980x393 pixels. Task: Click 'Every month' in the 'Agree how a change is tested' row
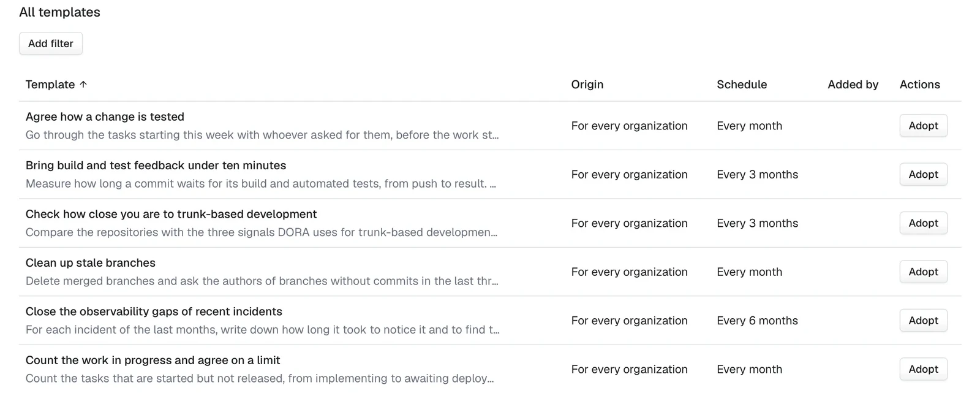click(749, 126)
